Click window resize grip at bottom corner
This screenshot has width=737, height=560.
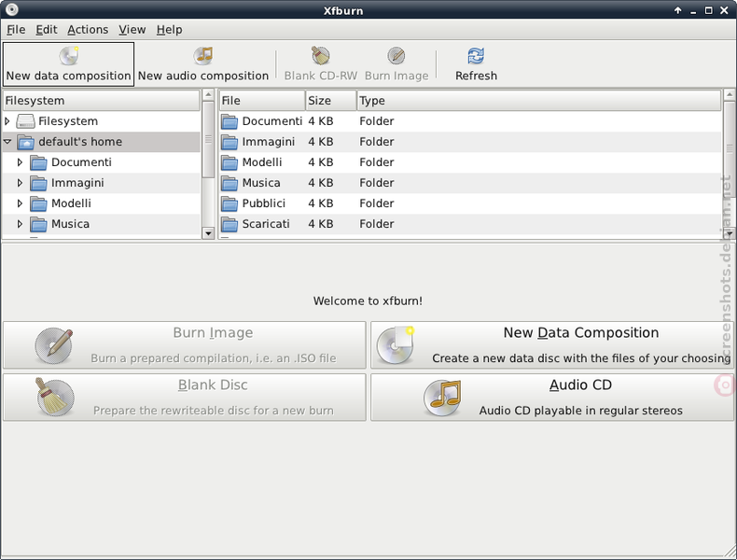click(x=729, y=551)
